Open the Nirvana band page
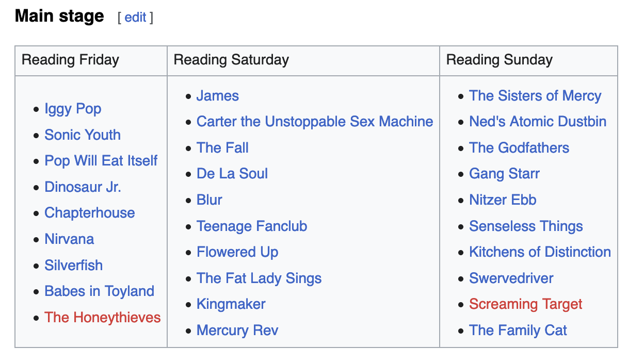This screenshot has height=364, width=644. click(69, 239)
